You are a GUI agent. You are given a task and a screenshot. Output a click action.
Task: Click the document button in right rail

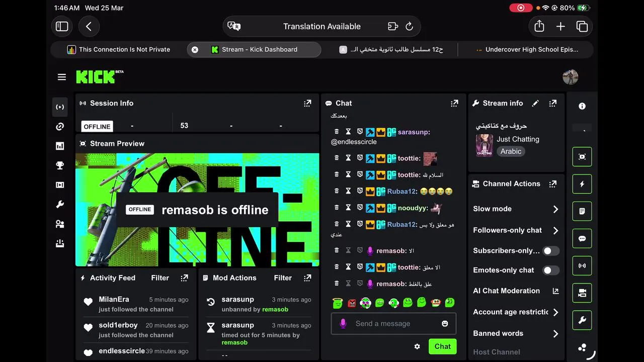point(582,211)
